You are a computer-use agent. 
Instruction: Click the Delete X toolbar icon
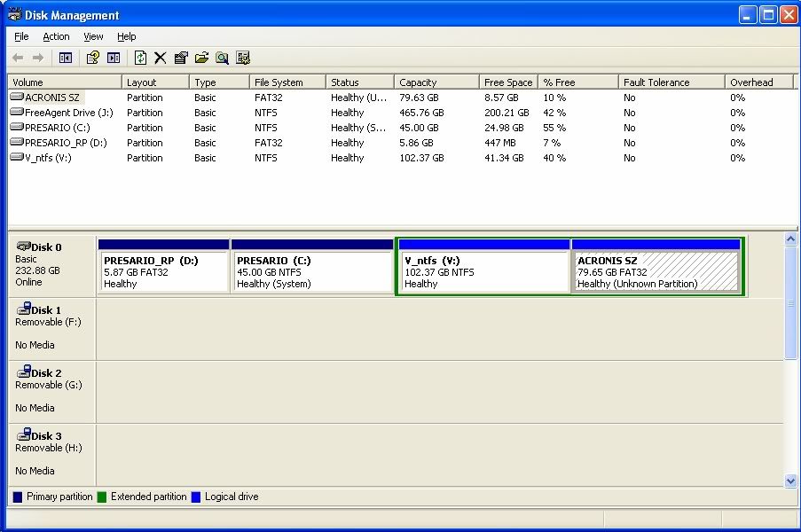tap(161, 59)
